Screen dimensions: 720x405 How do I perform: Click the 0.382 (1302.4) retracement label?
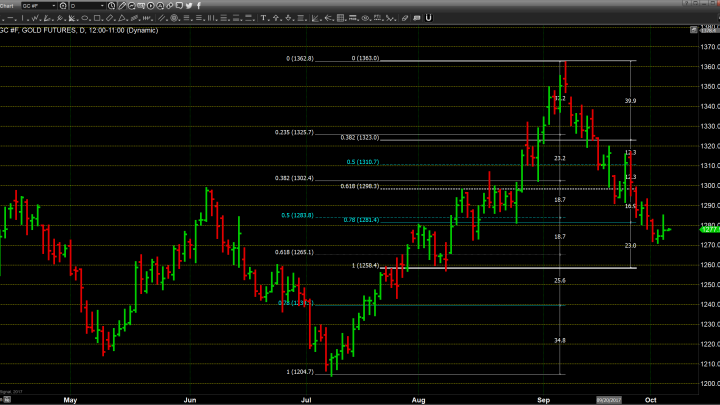[x=294, y=178]
